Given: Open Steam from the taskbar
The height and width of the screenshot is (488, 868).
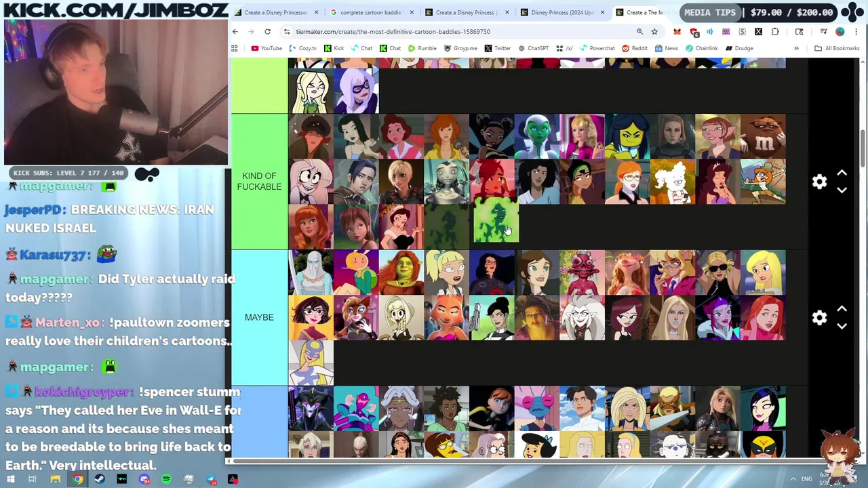Looking at the screenshot, I should (100, 479).
